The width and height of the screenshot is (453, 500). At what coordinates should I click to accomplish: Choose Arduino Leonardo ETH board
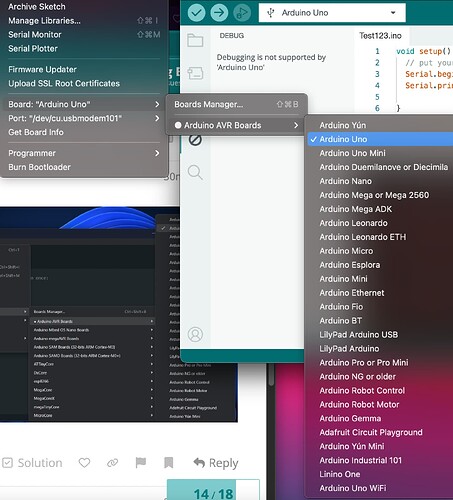380,237
